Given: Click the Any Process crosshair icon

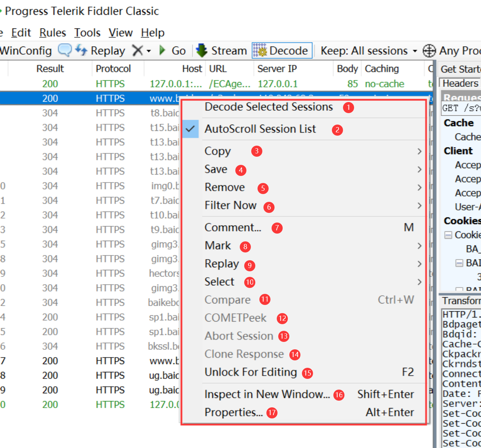Looking at the screenshot, I should point(429,51).
